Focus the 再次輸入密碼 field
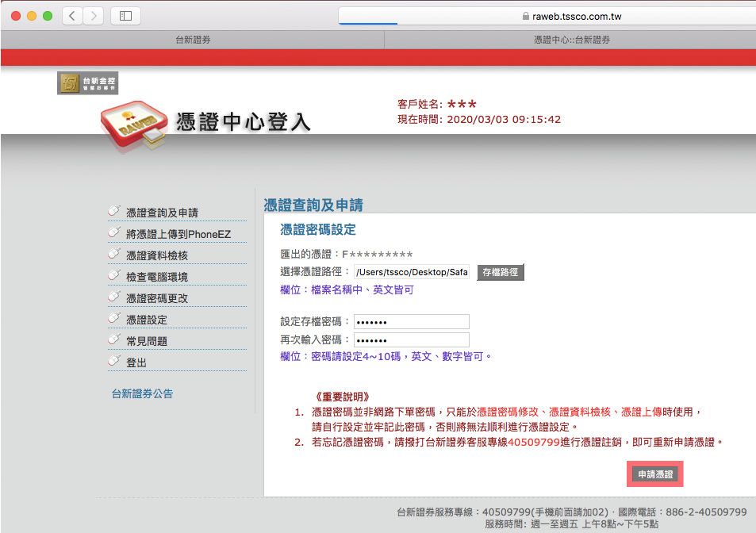Image resolution: width=756 pixels, height=533 pixels. coord(412,339)
